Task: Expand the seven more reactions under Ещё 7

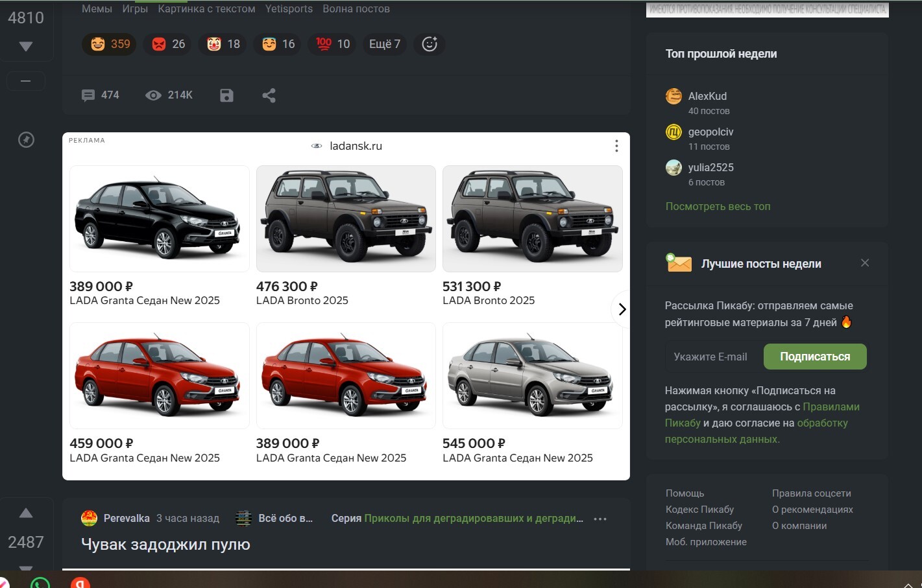Action: (x=384, y=44)
